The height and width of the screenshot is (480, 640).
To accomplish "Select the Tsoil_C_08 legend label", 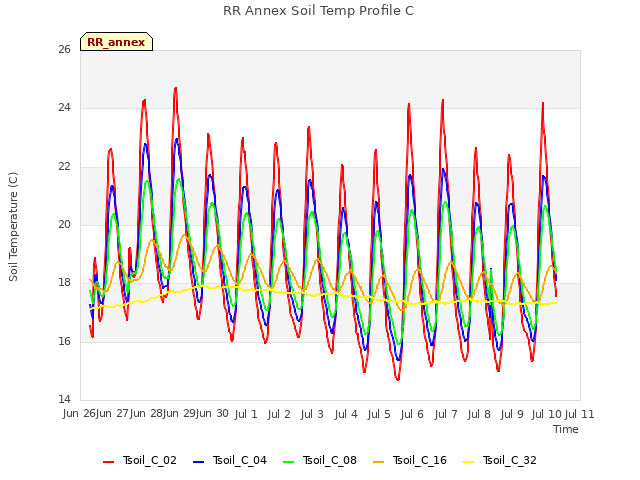I will pyautogui.click(x=330, y=460).
